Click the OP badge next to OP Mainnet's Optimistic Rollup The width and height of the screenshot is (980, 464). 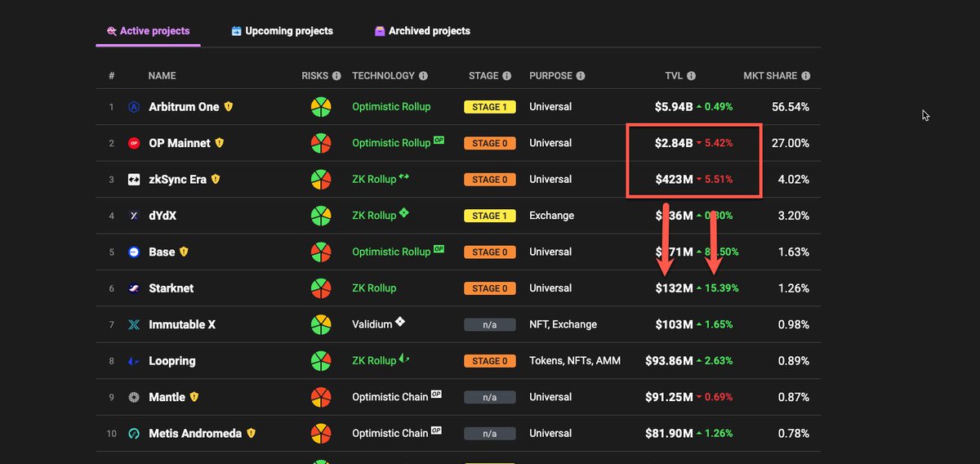point(439,140)
